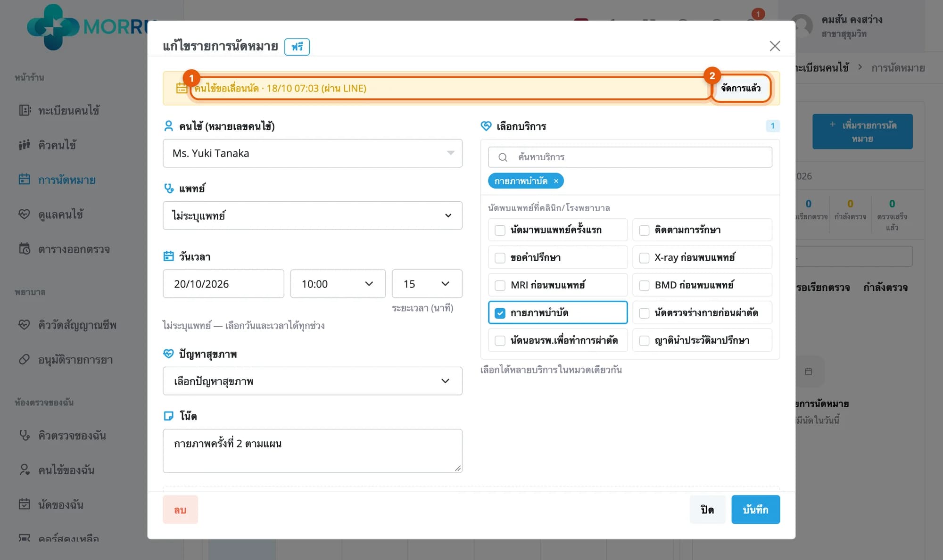Click the my exam queue stethoscope icon
The height and width of the screenshot is (560, 943).
pyautogui.click(x=25, y=435)
